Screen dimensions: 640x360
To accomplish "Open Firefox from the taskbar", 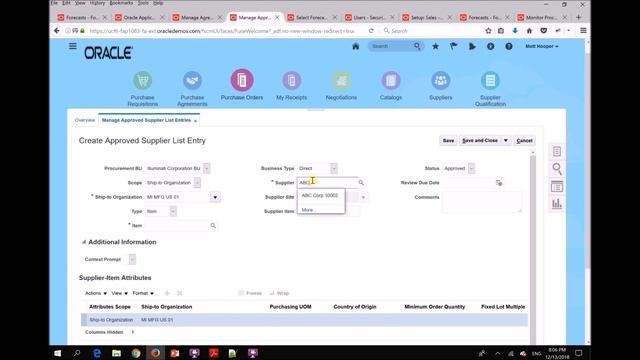I will (x=156, y=353).
